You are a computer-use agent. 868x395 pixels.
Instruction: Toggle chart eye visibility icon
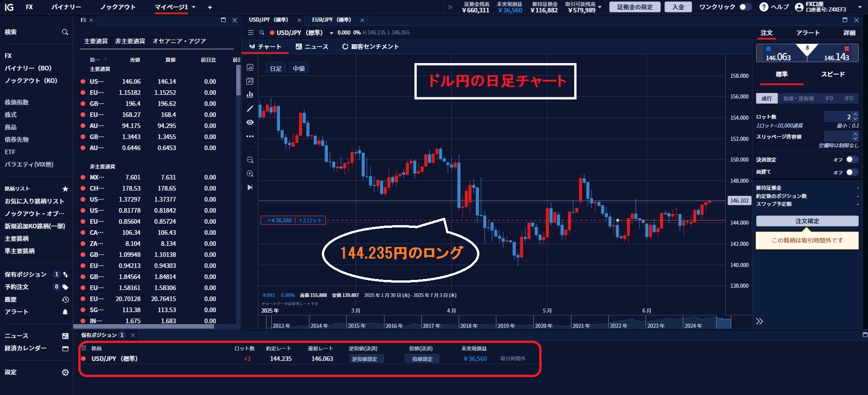tap(250, 122)
